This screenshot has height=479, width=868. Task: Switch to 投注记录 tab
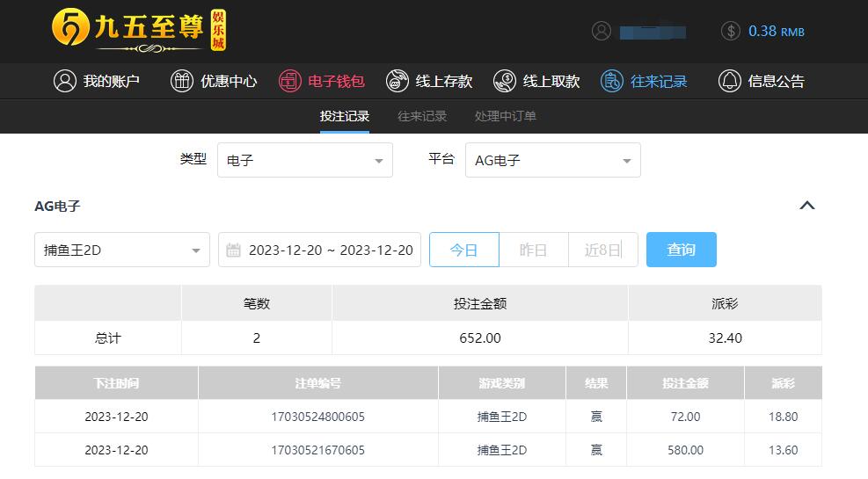point(345,116)
